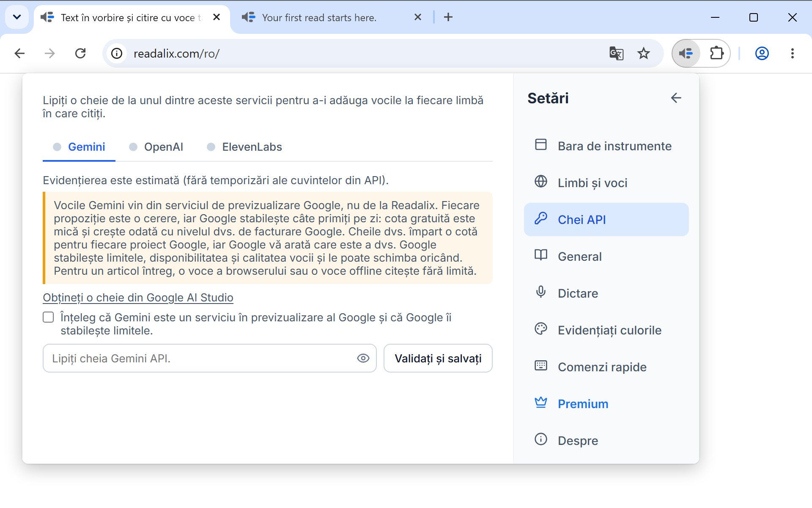Click the Google Translate icon in address bar
Viewport: 812px width, 508px height.
point(616,53)
